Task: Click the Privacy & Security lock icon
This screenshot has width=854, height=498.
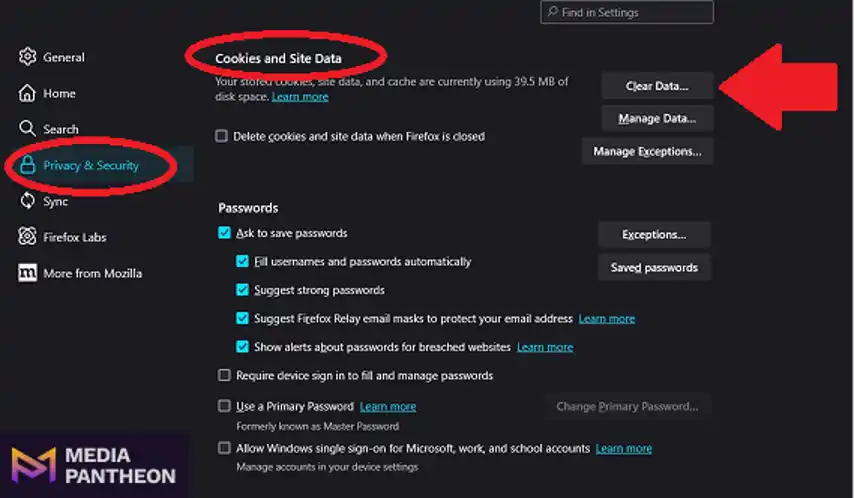Action: 27,165
